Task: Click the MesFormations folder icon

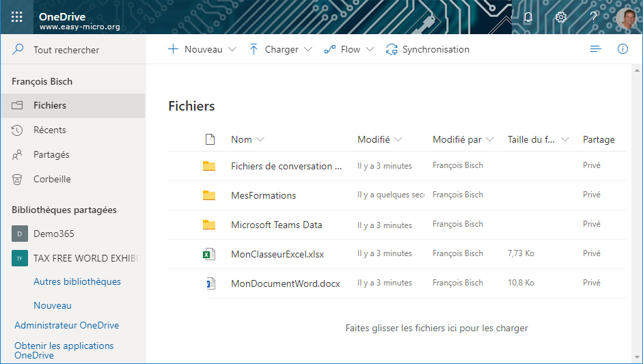Action: [x=209, y=195]
